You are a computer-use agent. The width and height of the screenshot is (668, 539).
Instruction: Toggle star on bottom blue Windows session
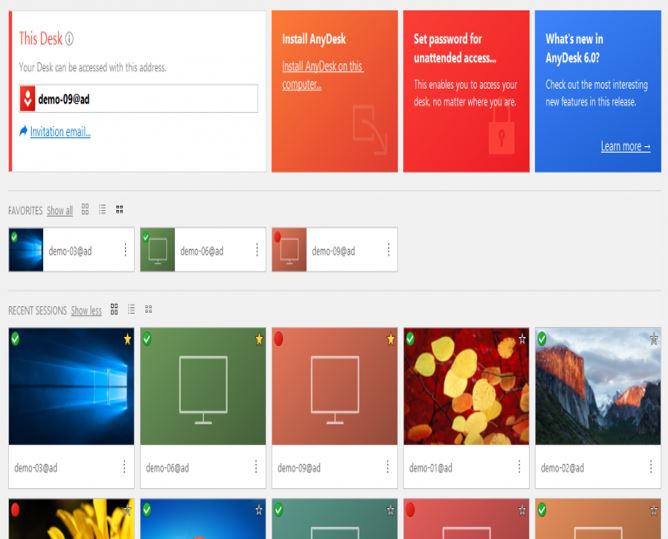(259, 510)
